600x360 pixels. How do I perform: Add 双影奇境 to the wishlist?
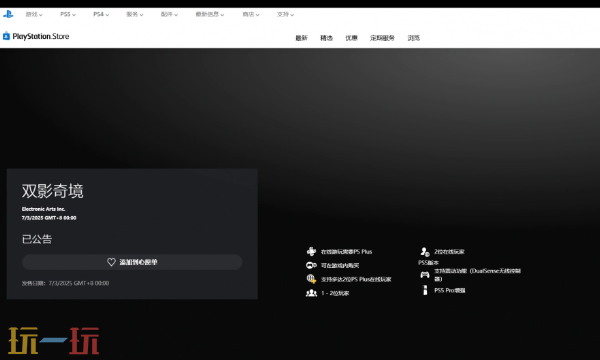point(132,262)
